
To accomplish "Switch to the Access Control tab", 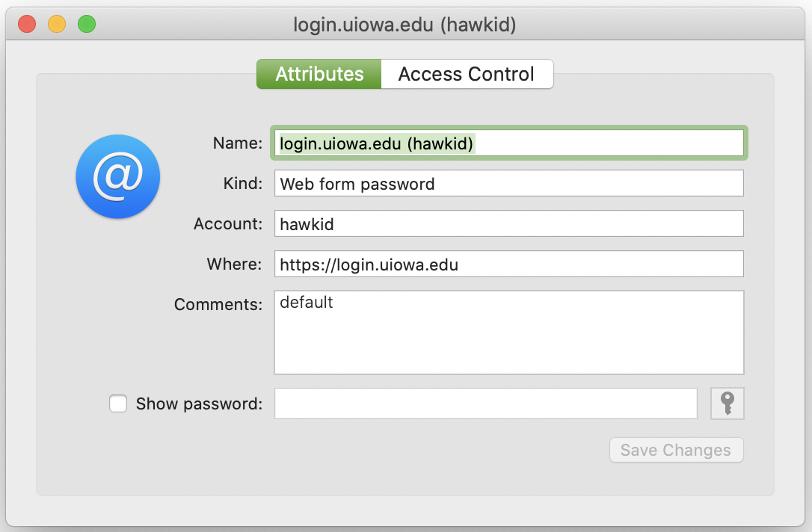I will pyautogui.click(x=467, y=74).
